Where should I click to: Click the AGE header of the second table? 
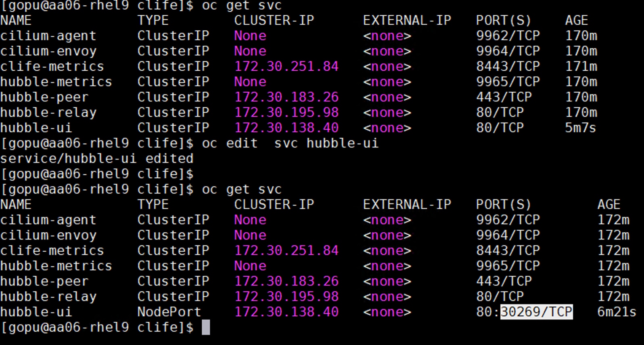click(x=608, y=204)
